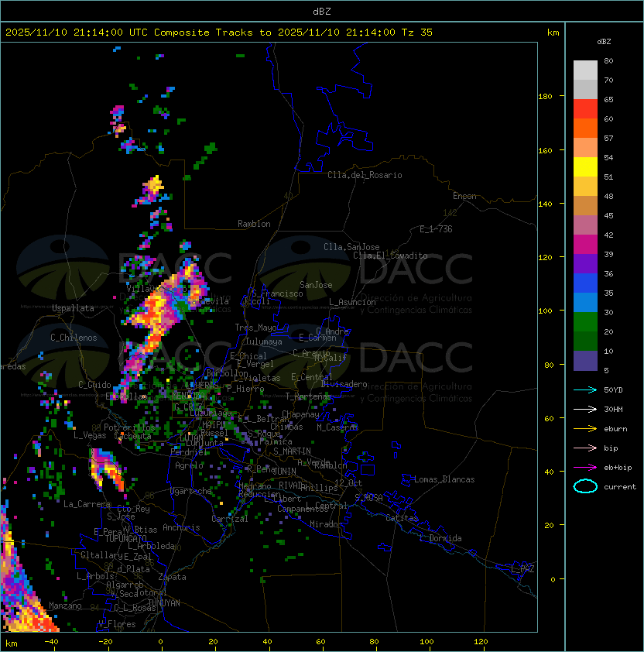Click the cyan 50YD arrow legend icon
The height and width of the screenshot is (652, 644).
(x=585, y=389)
